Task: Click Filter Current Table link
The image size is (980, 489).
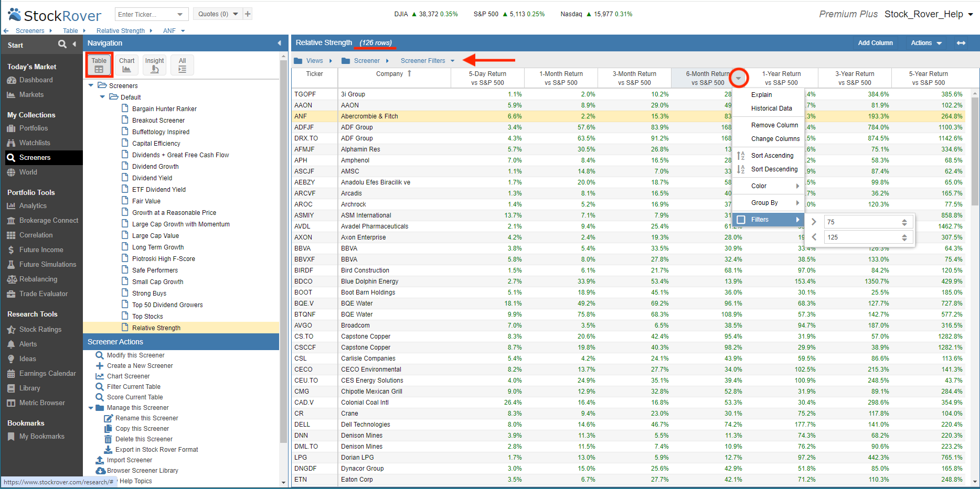Action: tap(134, 387)
